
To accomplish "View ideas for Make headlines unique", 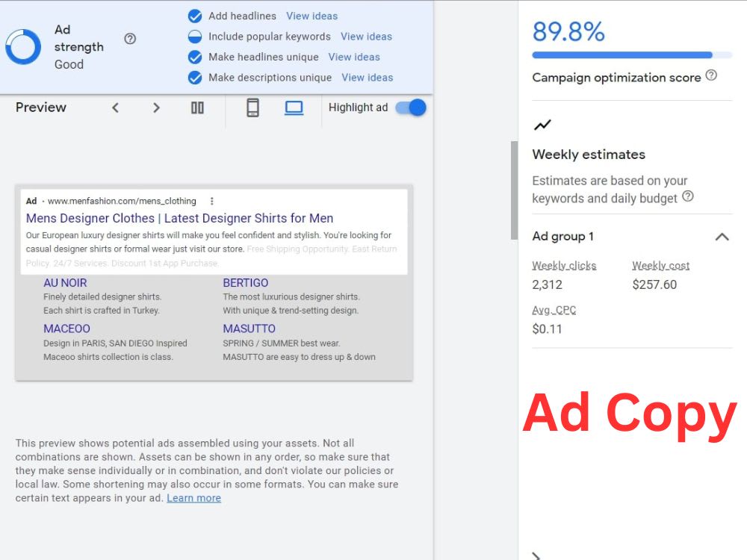I will coord(354,57).
